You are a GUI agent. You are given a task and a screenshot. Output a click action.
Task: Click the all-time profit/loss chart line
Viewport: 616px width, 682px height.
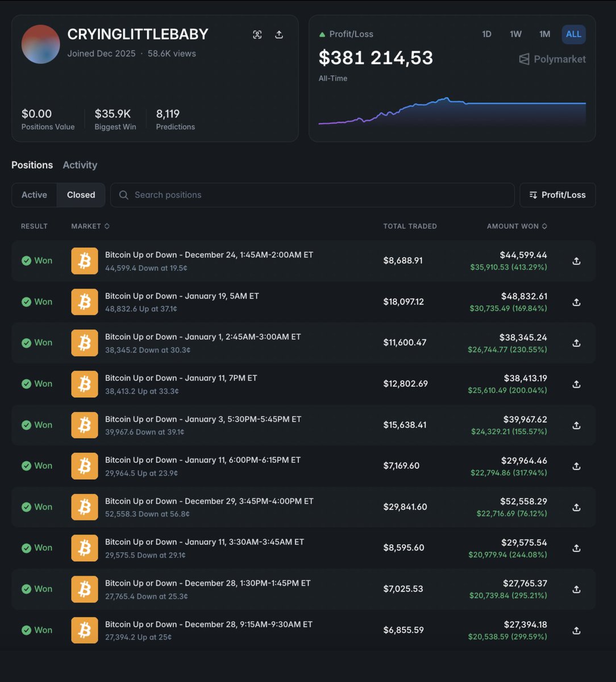tap(452, 111)
